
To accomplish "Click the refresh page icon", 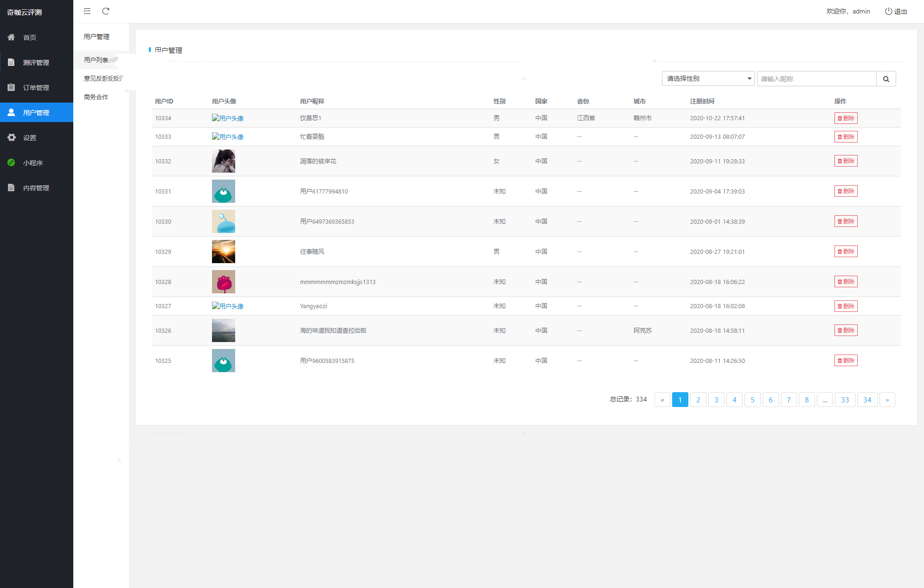I will pos(106,11).
